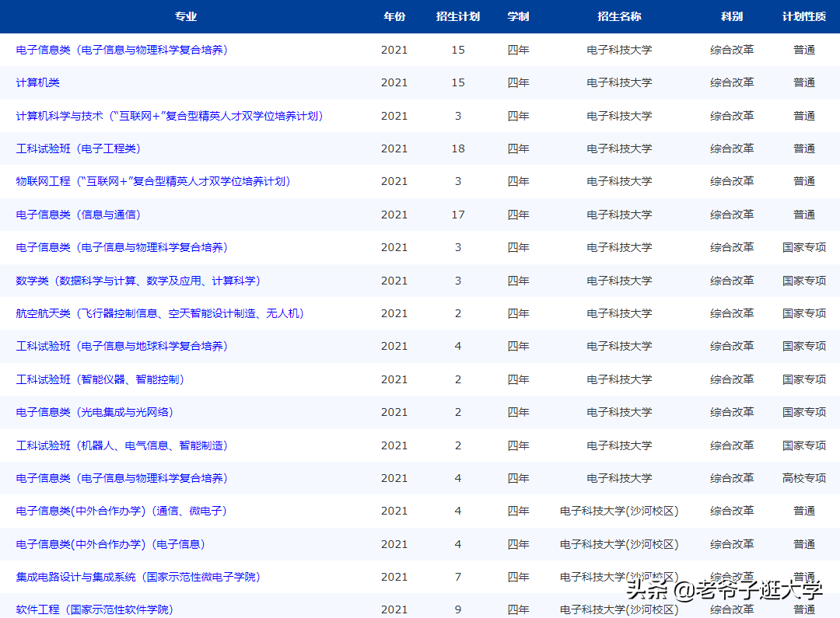
Task: Click the 电子科技大学(沙河校区) cell text
Action: click(620, 511)
